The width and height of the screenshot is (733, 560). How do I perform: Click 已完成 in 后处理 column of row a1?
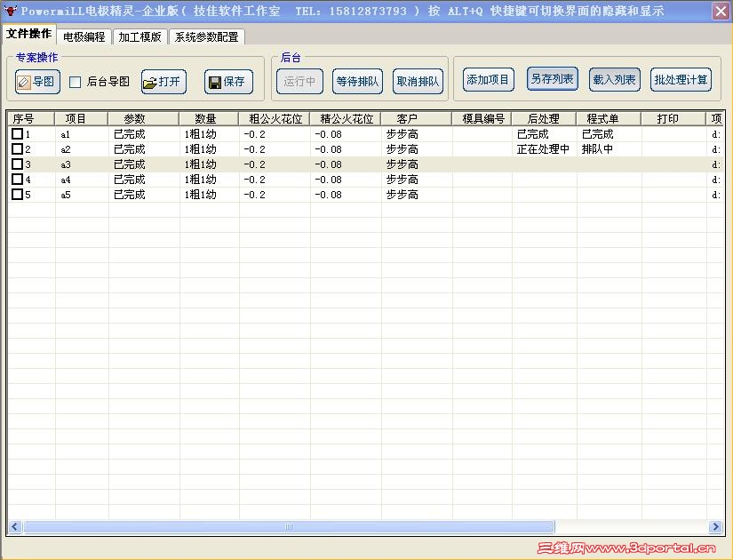[532, 134]
